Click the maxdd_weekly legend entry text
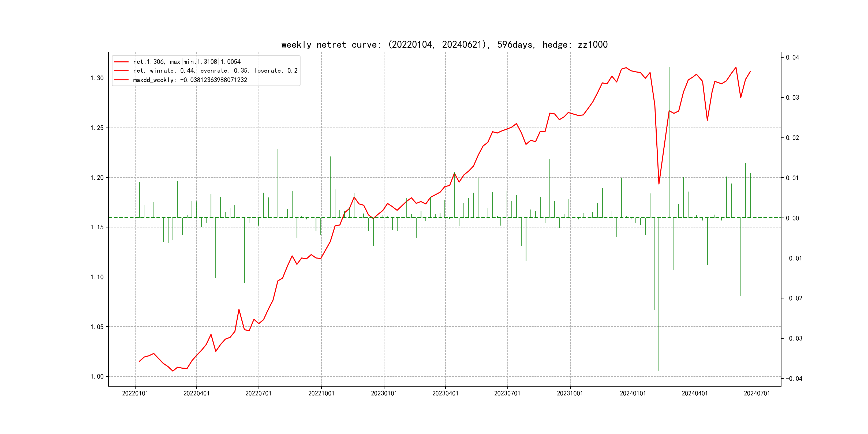The height and width of the screenshot is (434, 868). [x=190, y=80]
